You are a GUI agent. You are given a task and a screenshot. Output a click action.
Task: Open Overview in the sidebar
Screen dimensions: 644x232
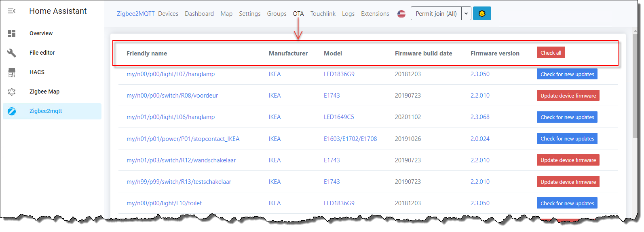coord(52,33)
